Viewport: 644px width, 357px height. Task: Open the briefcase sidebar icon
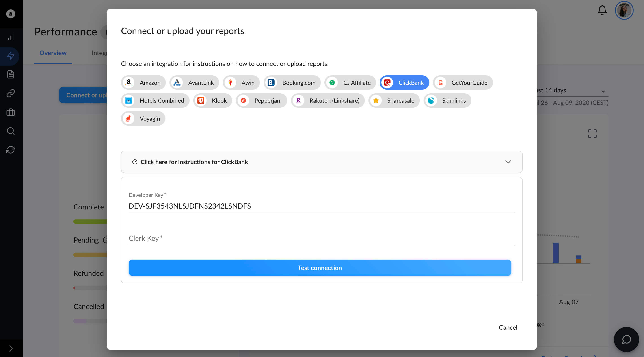tap(11, 112)
